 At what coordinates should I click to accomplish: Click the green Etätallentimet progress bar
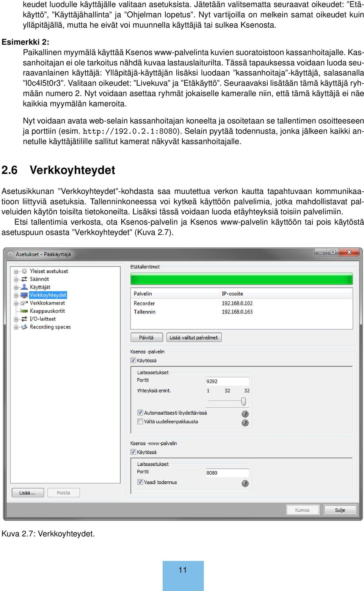(242, 279)
